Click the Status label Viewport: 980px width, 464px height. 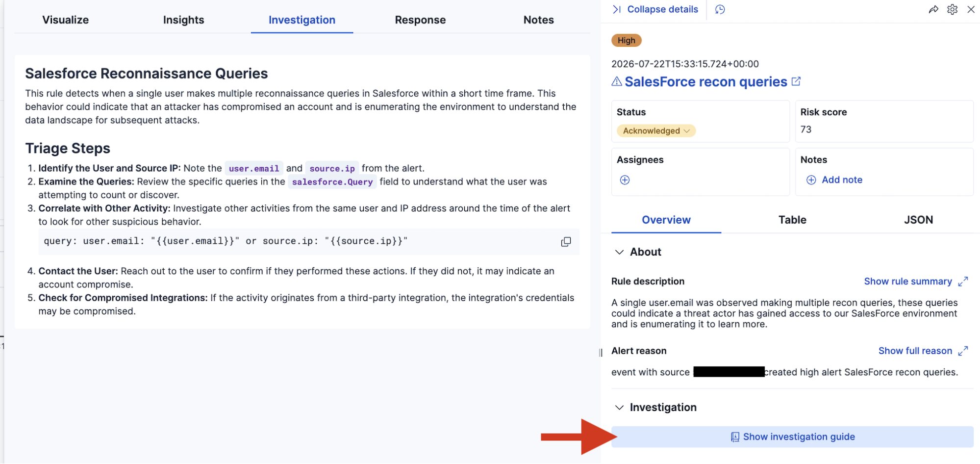click(631, 112)
